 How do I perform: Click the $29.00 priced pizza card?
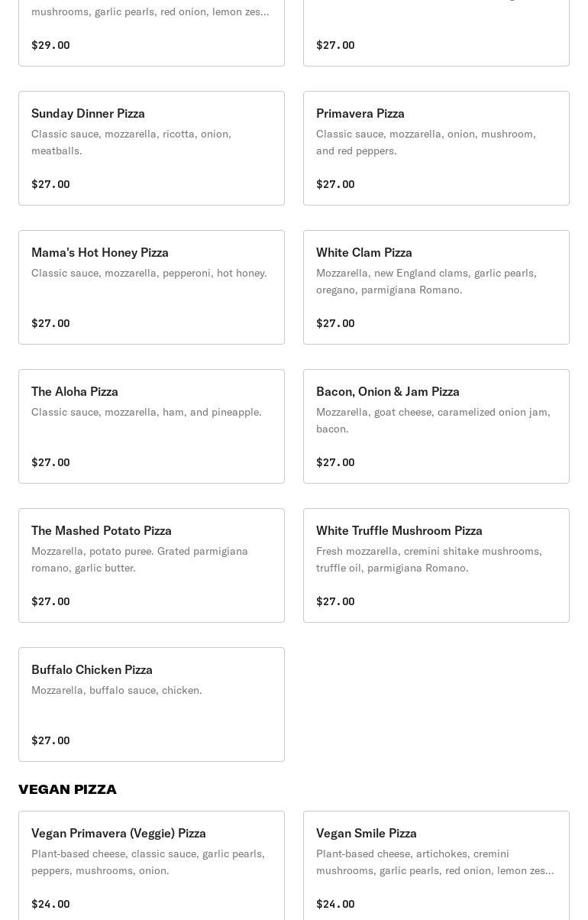coord(151,33)
